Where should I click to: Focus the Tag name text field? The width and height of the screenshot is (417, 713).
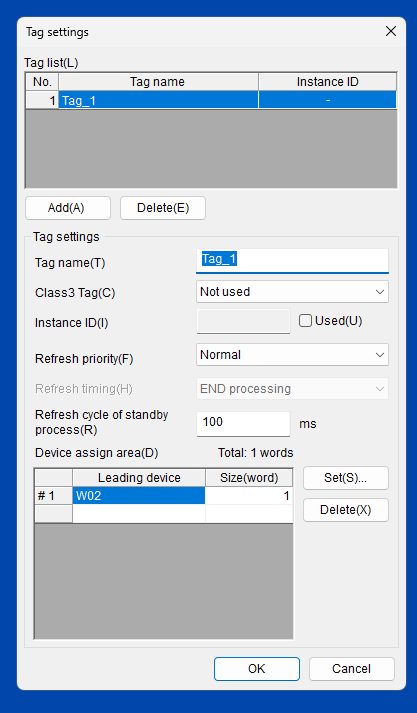click(x=292, y=261)
